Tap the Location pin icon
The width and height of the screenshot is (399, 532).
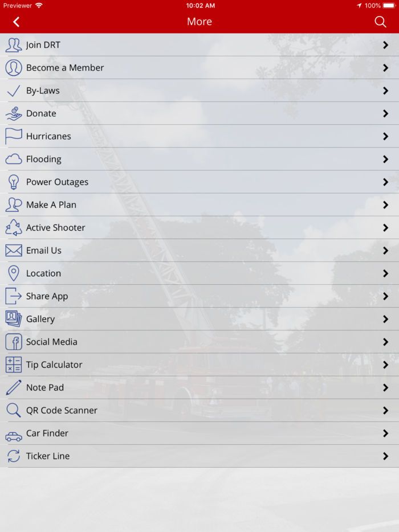14,273
